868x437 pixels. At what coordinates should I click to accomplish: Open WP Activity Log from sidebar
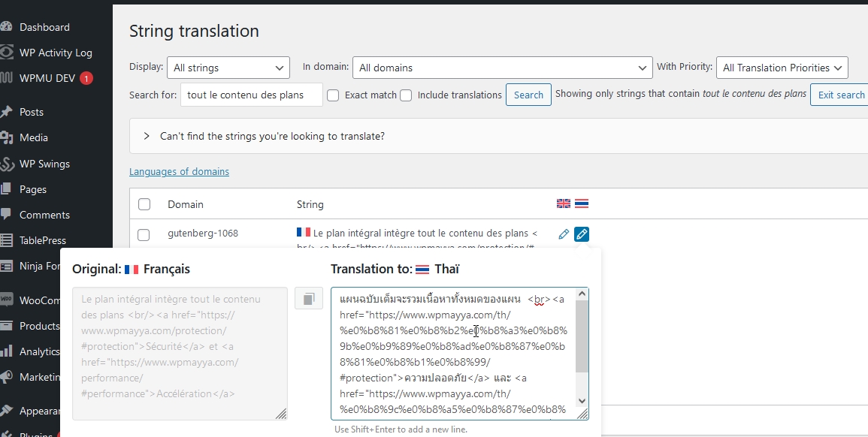[55, 53]
